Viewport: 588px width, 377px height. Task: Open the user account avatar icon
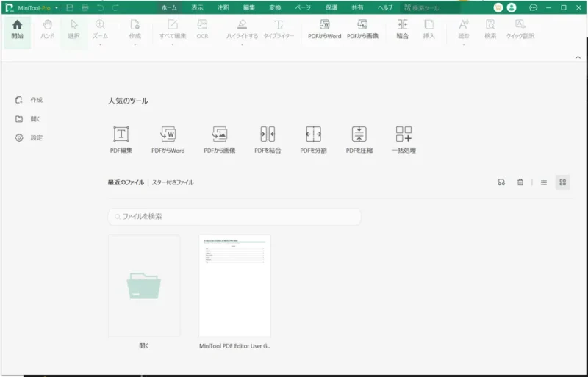[512, 7]
